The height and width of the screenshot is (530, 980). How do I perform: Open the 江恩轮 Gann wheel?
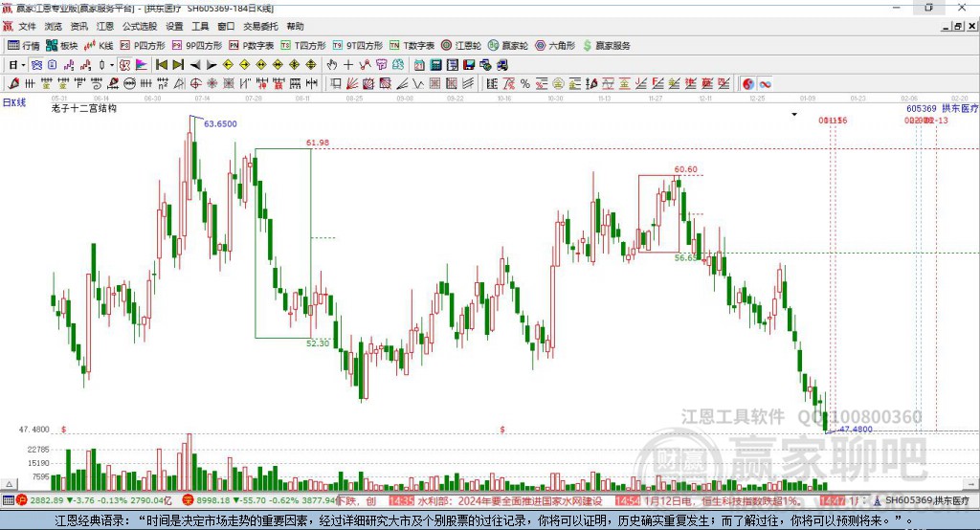point(461,46)
